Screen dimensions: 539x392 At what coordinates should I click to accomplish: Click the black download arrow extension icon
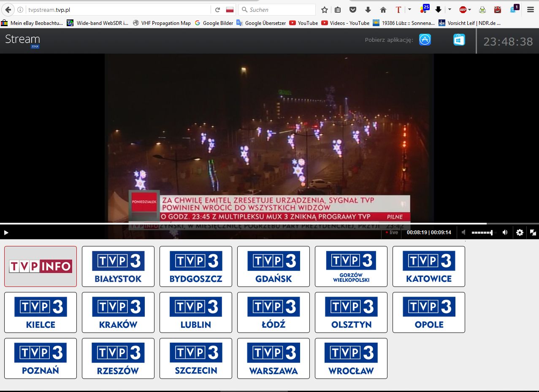click(x=438, y=10)
